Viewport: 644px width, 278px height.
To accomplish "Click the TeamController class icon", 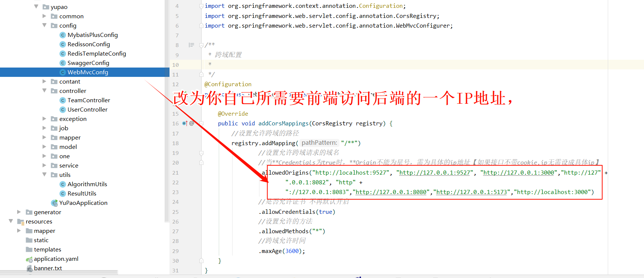I will 63,100.
